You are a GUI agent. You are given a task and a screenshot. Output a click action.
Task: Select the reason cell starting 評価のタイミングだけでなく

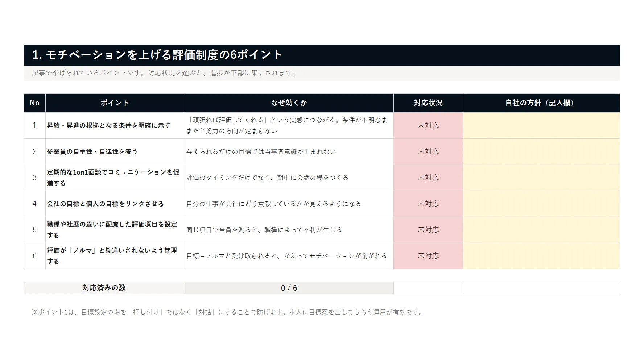pyautogui.click(x=289, y=178)
